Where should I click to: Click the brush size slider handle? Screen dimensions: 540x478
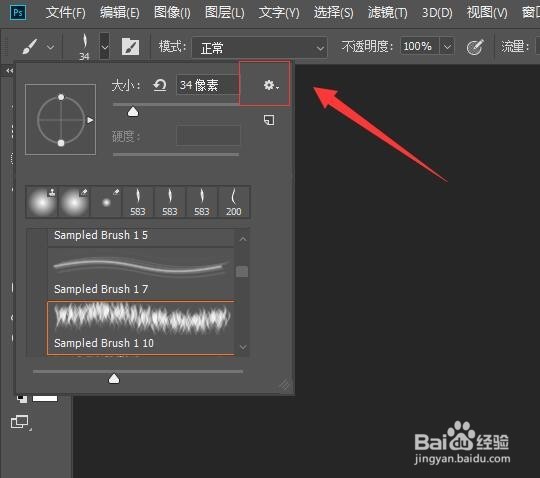[x=133, y=112]
